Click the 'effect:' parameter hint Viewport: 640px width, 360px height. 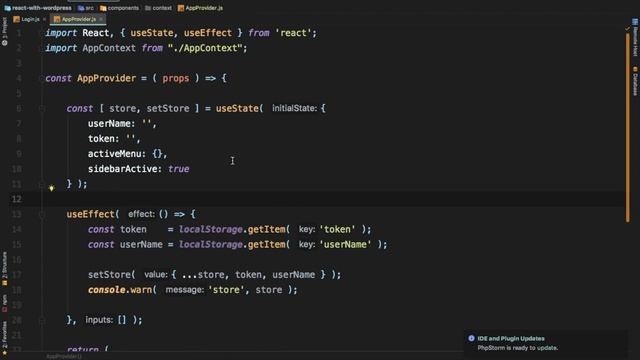coord(141,214)
